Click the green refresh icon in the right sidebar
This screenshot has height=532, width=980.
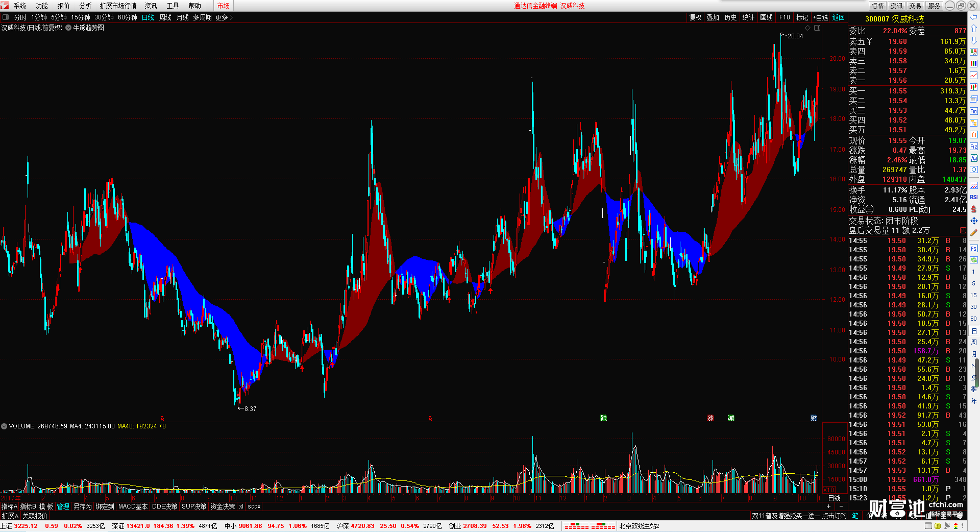[974, 260]
